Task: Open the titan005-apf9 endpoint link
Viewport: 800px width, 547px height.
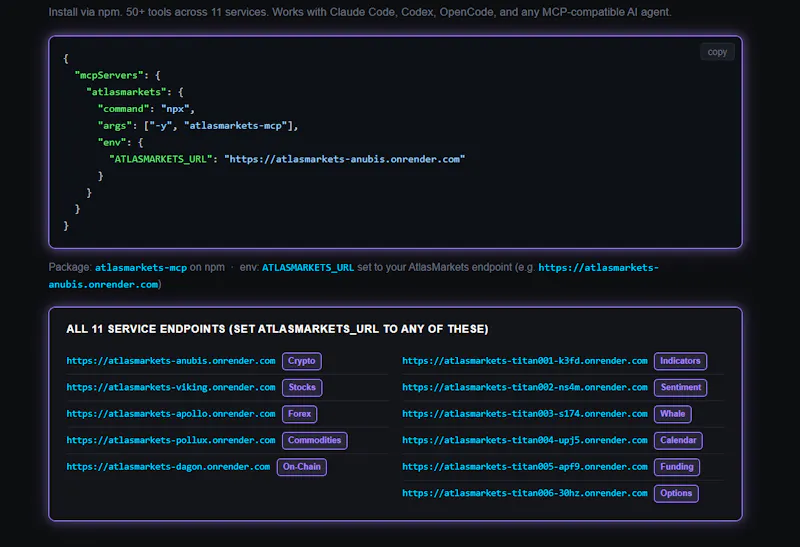Action: click(x=525, y=467)
